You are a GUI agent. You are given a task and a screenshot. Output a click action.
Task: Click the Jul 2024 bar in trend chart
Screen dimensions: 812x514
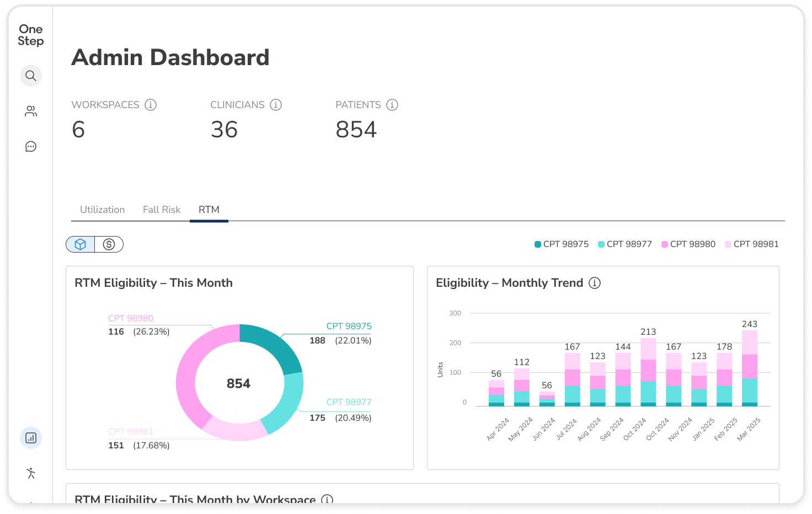pyautogui.click(x=573, y=380)
